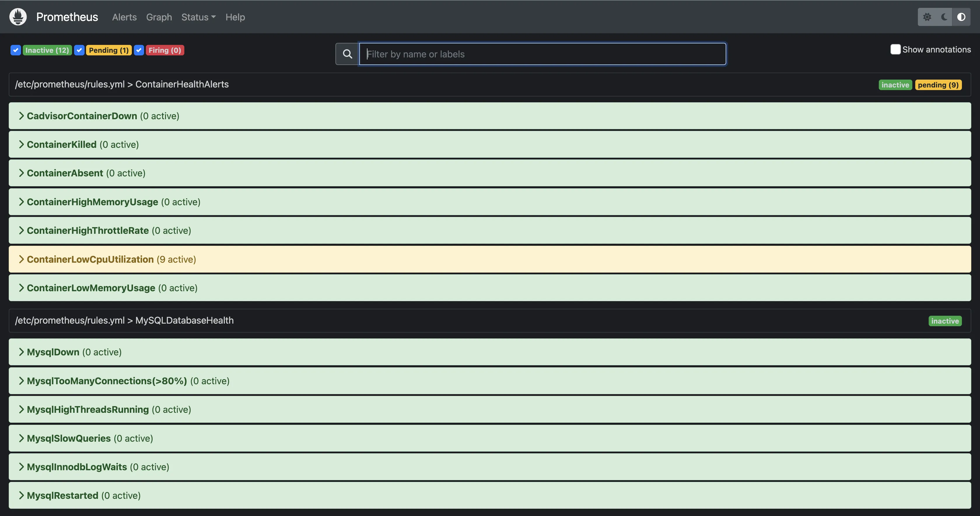This screenshot has width=980, height=516.
Task: Click the Prometheus brand title link
Action: (x=67, y=17)
